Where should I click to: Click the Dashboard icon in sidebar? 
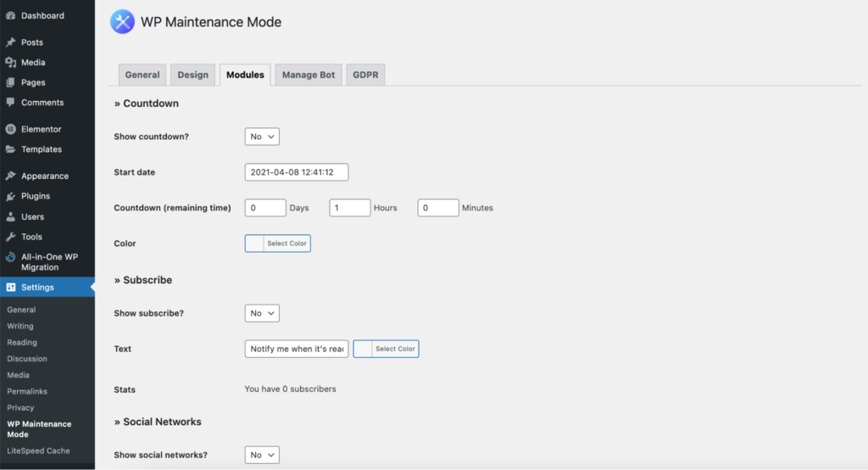[x=10, y=16]
